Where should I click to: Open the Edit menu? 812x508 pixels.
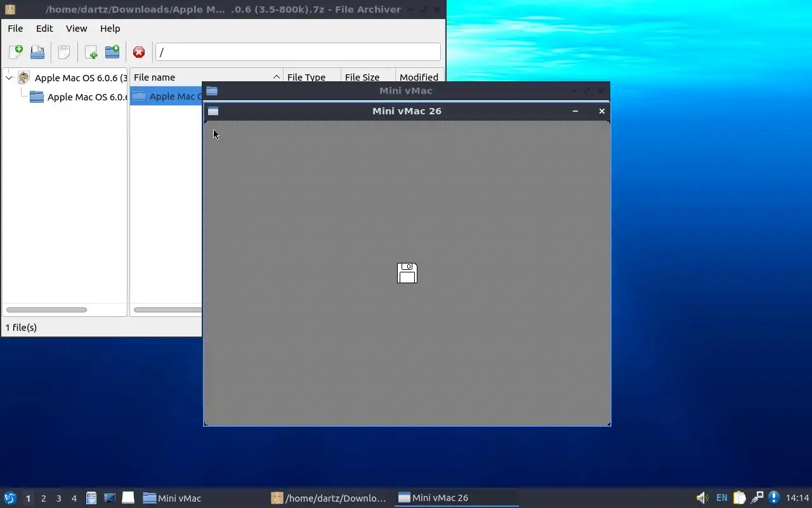coord(44,29)
